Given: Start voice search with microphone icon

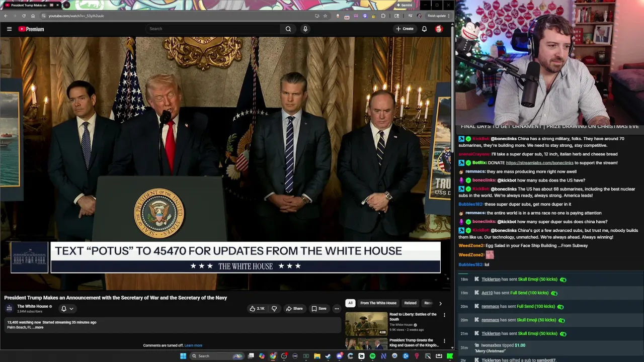Looking at the screenshot, I should (x=305, y=29).
